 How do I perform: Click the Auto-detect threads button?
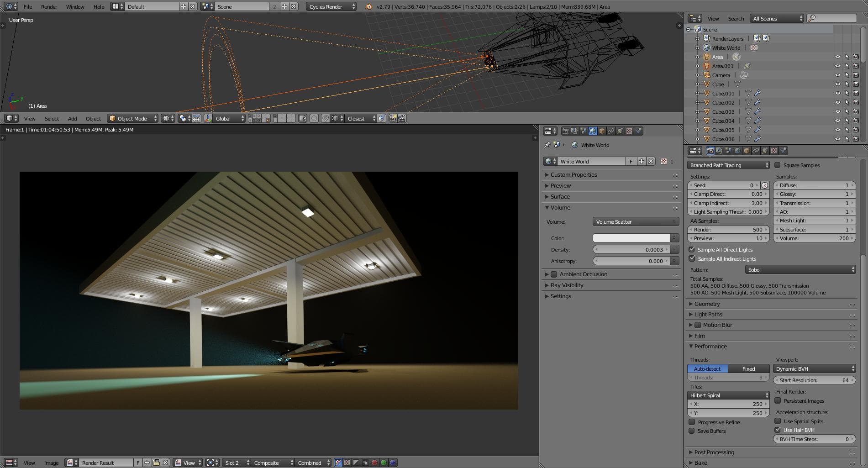(x=707, y=369)
